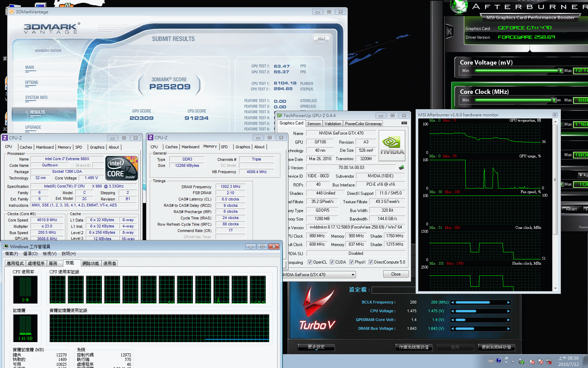Click the Intel Core i7 logo in CPU-Z
This screenshot has width=588, height=368.
click(122, 168)
